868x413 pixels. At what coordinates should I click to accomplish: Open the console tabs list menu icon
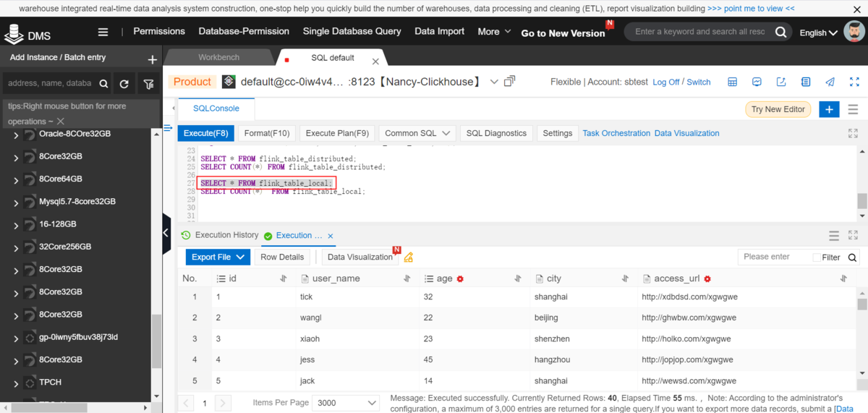tap(853, 109)
